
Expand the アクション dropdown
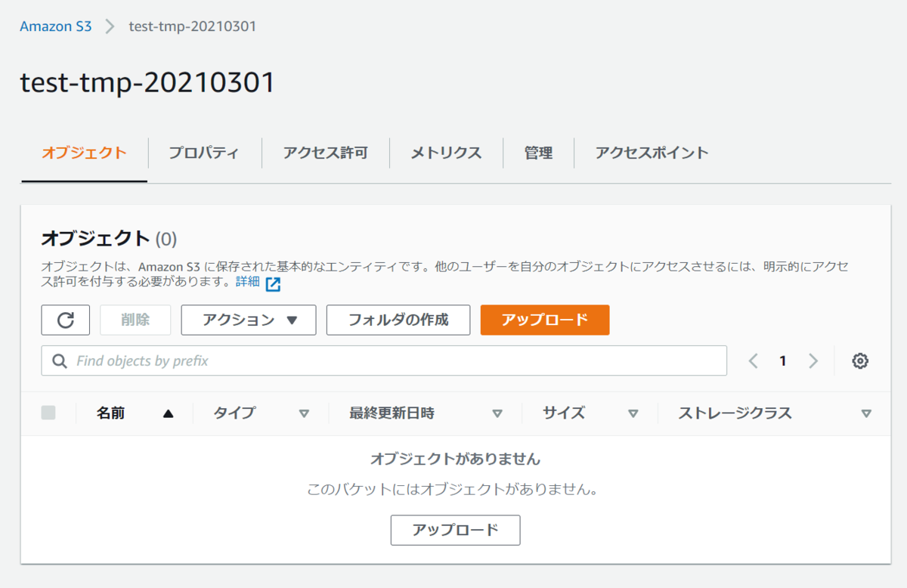248,320
